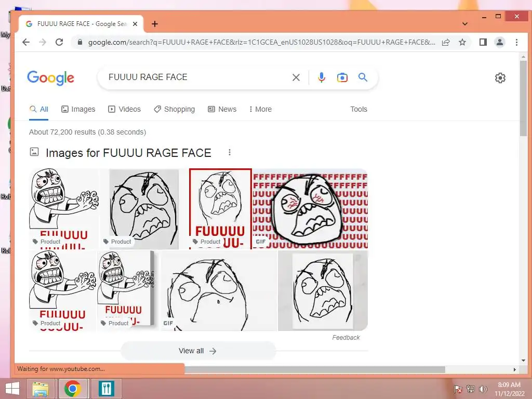Open the first rage guy product thumbnail

(64, 209)
